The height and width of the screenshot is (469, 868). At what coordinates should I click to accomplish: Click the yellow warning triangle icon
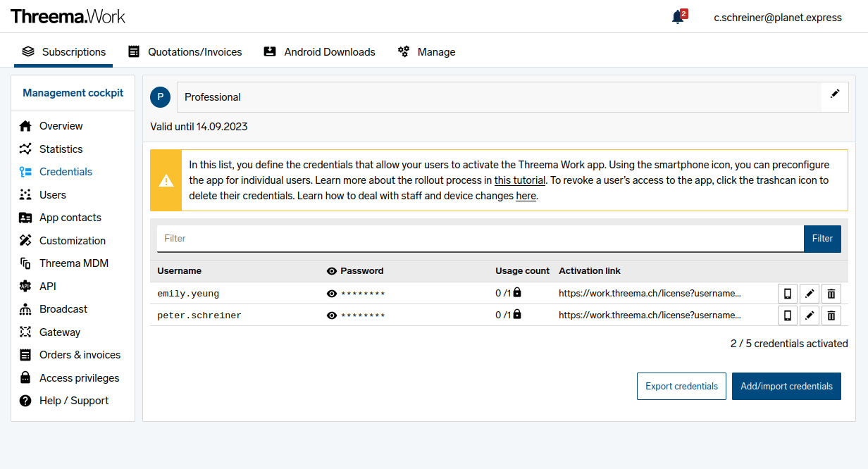tap(166, 180)
